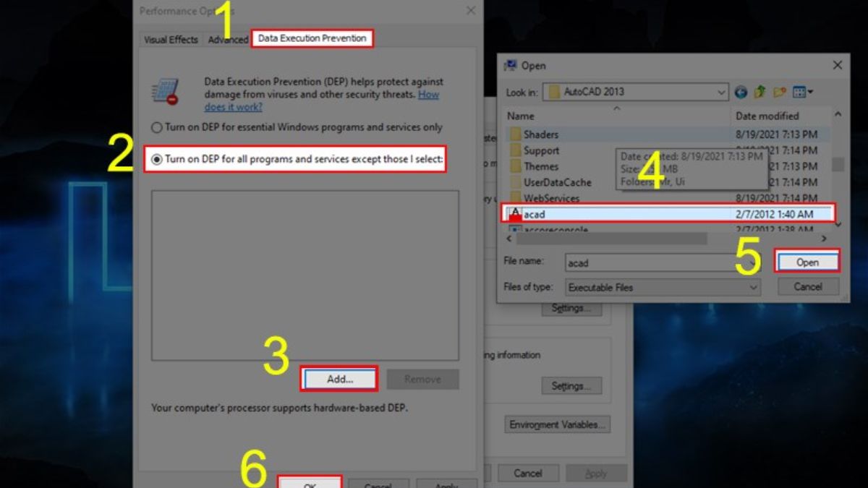Screen dimensions: 868x488
Task: Select the Support folder
Action: coord(541,150)
